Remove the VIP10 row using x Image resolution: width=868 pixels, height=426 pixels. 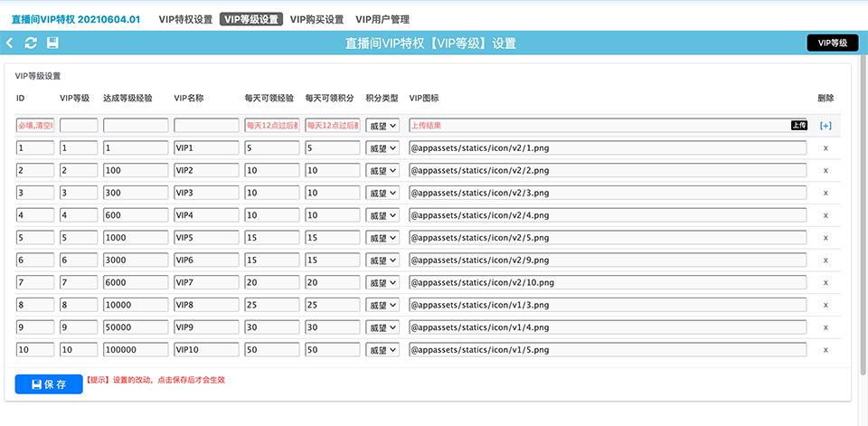point(825,350)
